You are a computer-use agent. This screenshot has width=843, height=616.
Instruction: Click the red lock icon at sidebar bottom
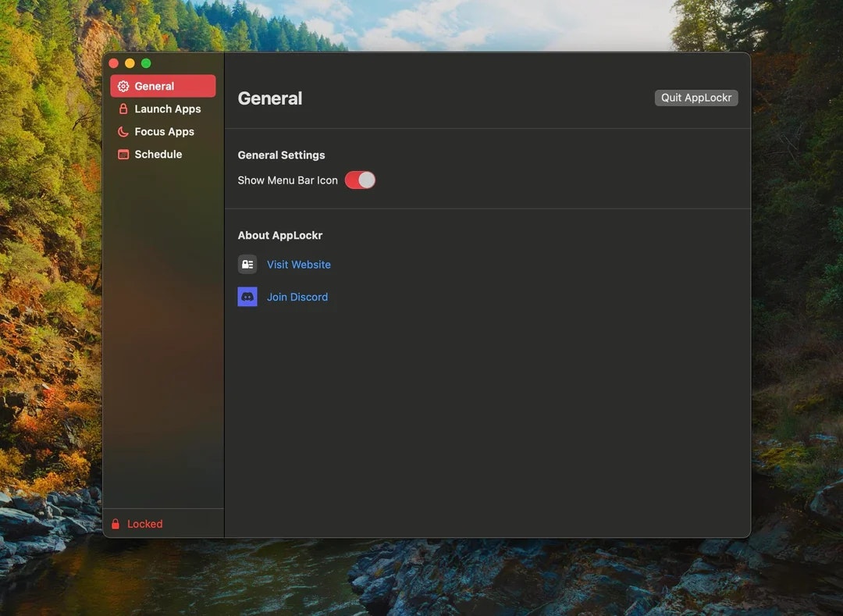116,524
